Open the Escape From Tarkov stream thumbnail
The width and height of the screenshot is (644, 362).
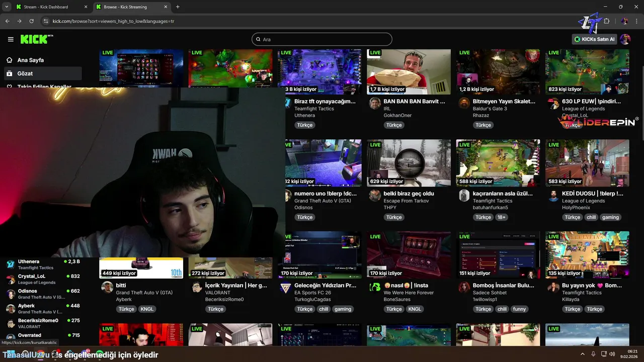tap(409, 163)
